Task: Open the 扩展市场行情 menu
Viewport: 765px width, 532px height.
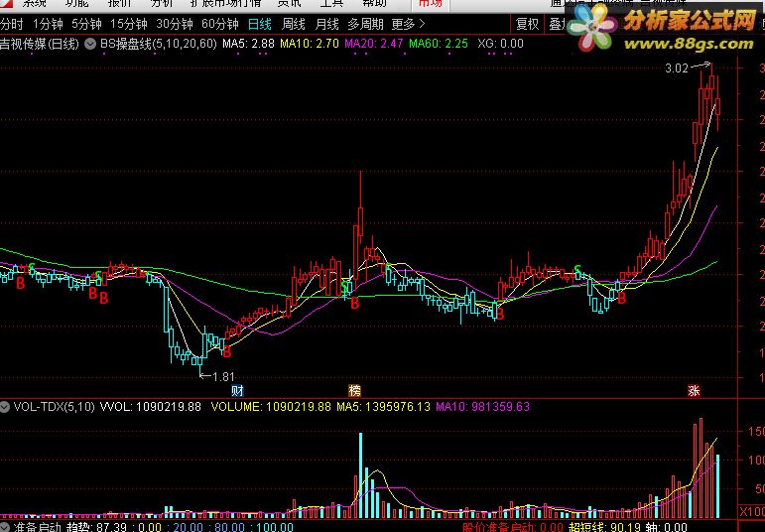Action: coord(225,3)
